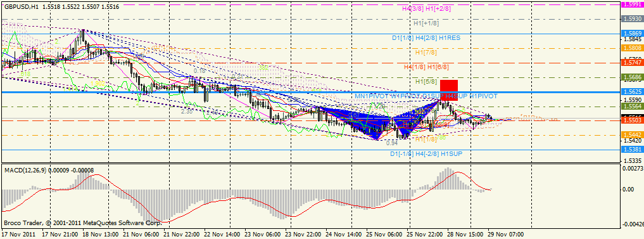
Task: Select the D1[1/8] H4[2/8] H1RES label
Action: (426, 38)
